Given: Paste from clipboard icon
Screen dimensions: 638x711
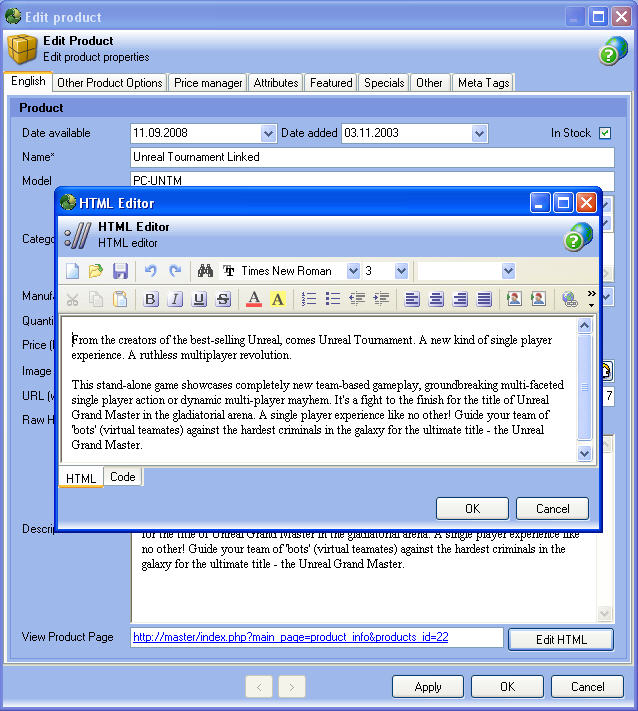Looking at the screenshot, I should (x=120, y=299).
